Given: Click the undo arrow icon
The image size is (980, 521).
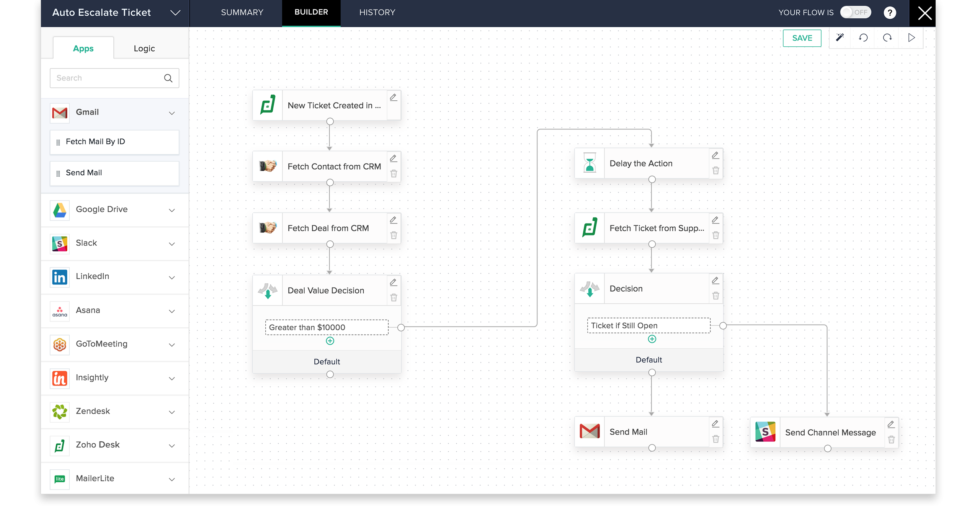Looking at the screenshot, I should click(x=863, y=38).
